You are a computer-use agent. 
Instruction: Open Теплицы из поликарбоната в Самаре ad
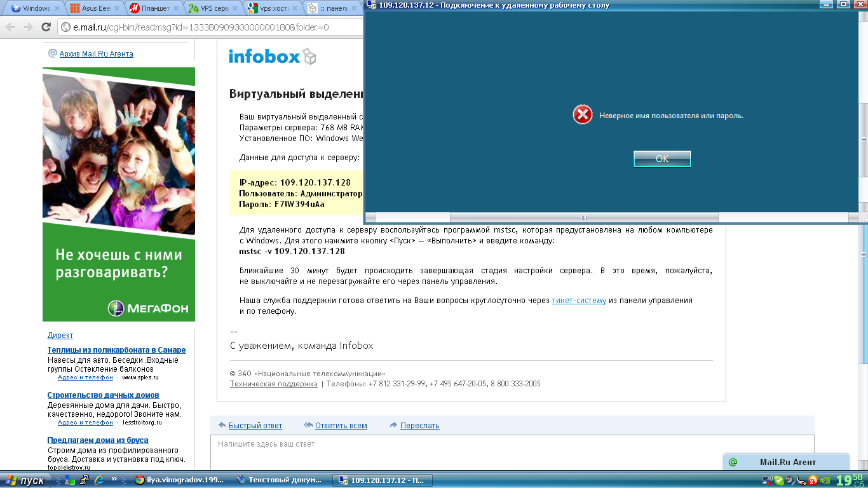pos(117,350)
